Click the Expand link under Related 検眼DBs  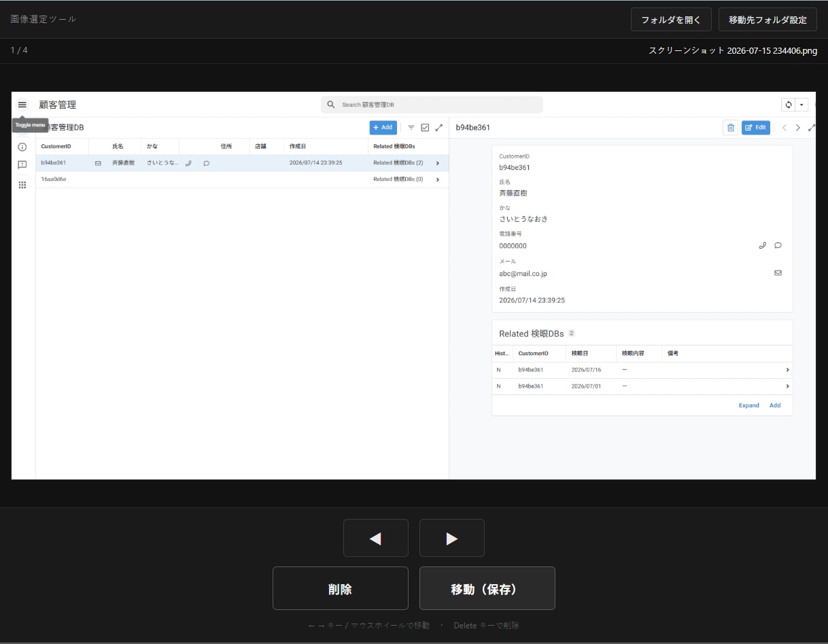tap(749, 405)
